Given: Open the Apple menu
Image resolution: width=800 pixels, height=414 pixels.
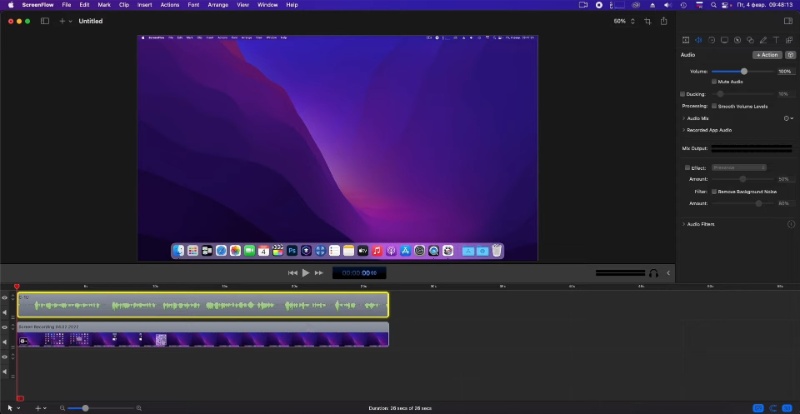Looking at the screenshot, I should tap(11, 5).
